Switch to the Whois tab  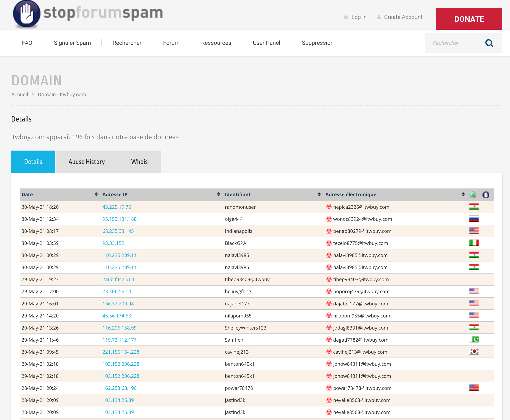139,162
